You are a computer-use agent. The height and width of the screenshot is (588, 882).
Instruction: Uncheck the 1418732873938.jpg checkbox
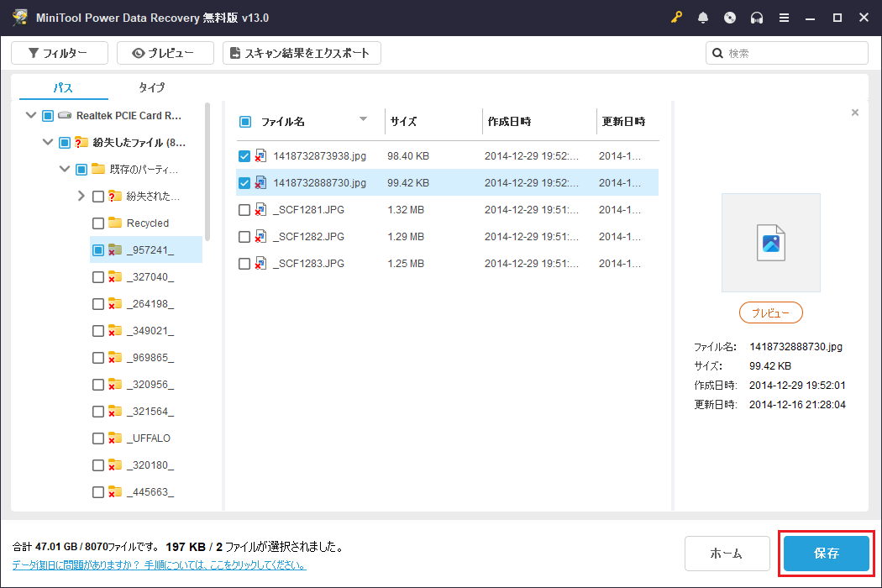244,156
